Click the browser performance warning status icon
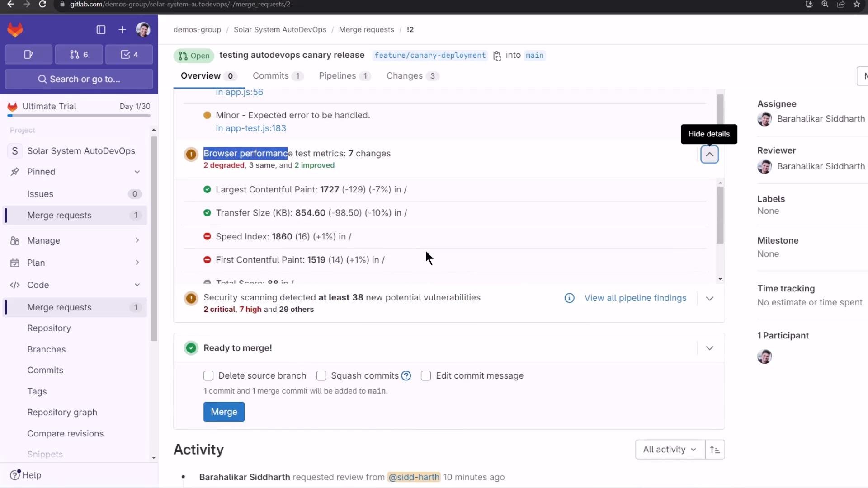This screenshot has height=488, width=868. coord(191,155)
